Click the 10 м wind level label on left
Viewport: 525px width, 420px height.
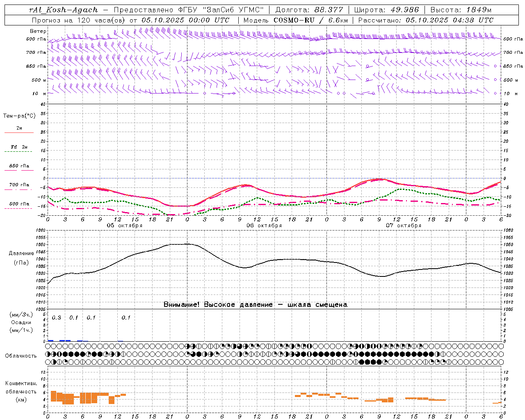coord(39,94)
